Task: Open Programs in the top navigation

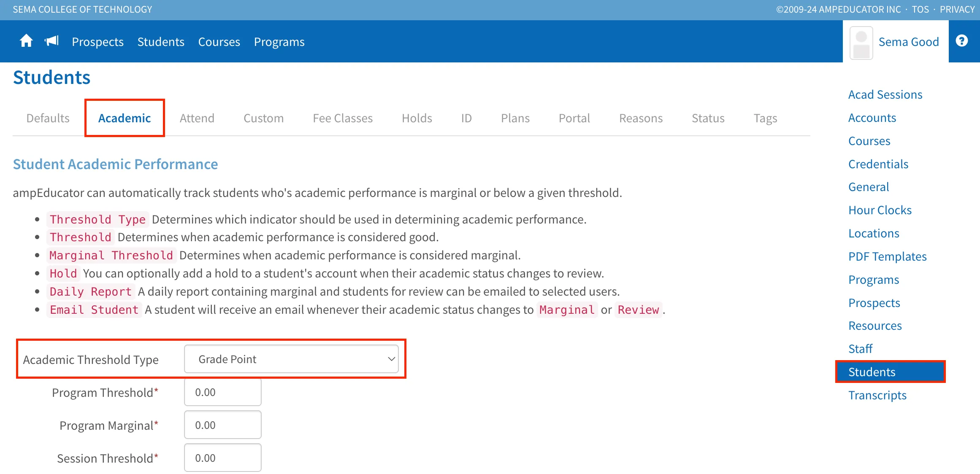Action: (x=279, y=42)
